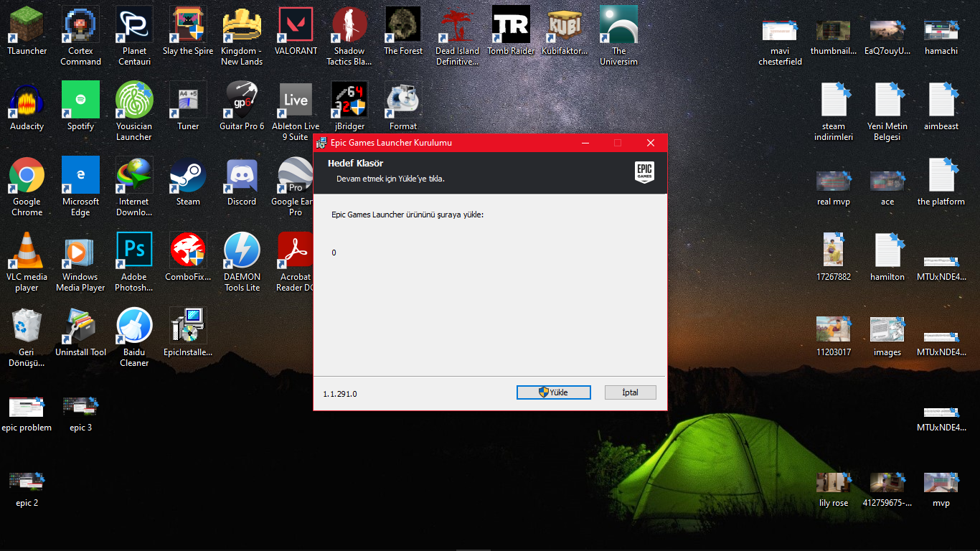
Task: Open Shadow Tactics shortcut
Action: [x=349, y=36]
